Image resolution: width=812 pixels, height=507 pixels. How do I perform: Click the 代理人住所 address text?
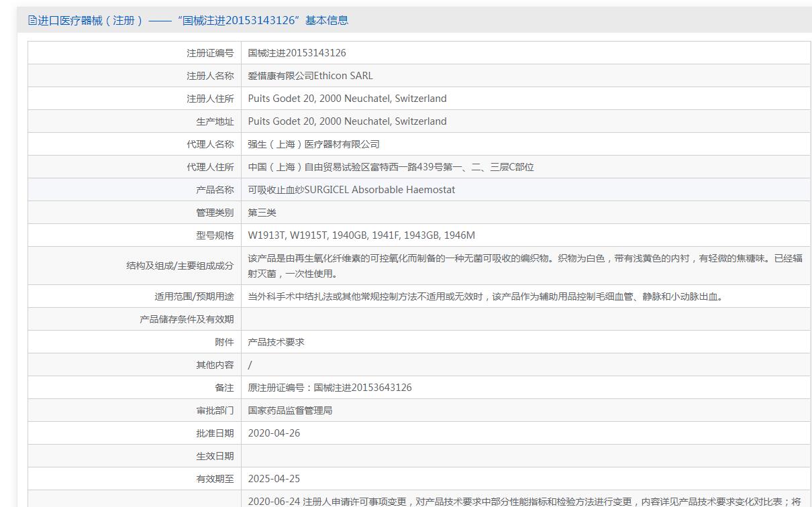[x=391, y=167]
